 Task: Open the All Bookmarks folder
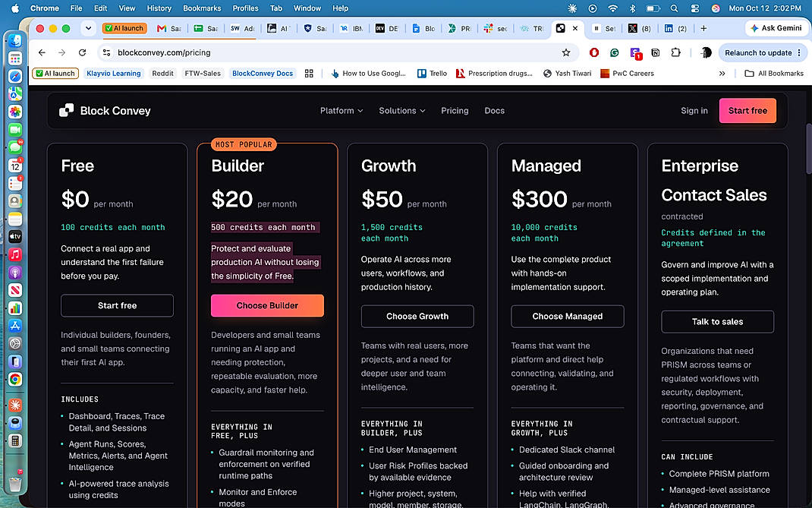[x=774, y=74]
